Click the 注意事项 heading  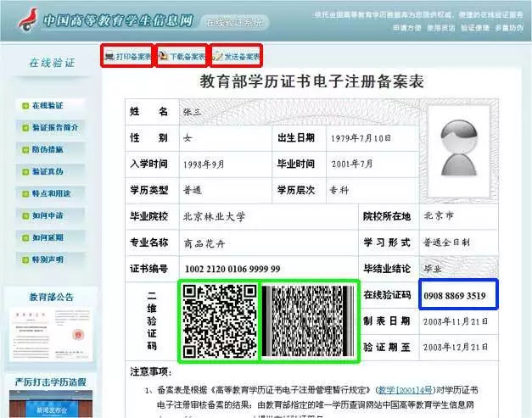(x=151, y=372)
